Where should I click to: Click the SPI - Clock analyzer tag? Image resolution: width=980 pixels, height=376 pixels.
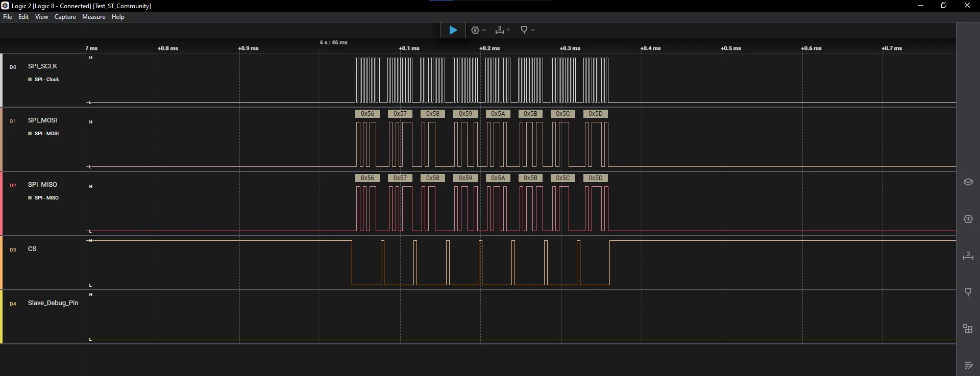pos(44,80)
